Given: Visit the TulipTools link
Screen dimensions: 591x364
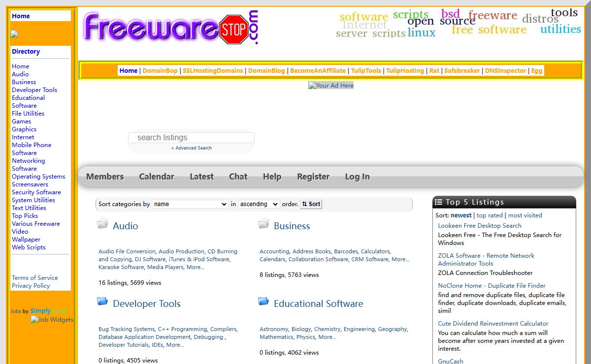Looking at the screenshot, I should click(x=366, y=71).
